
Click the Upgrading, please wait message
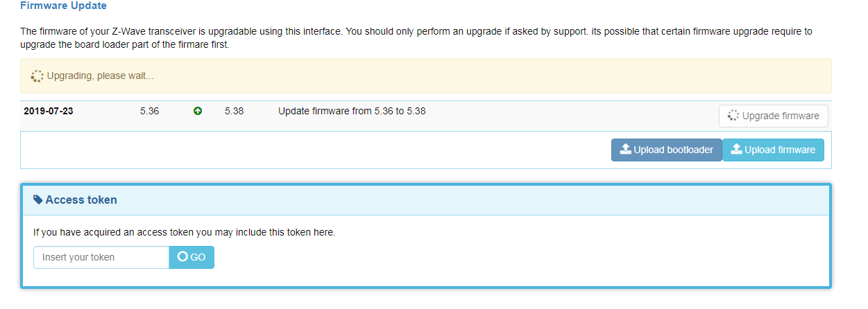pyautogui.click(x=100, y=76)
